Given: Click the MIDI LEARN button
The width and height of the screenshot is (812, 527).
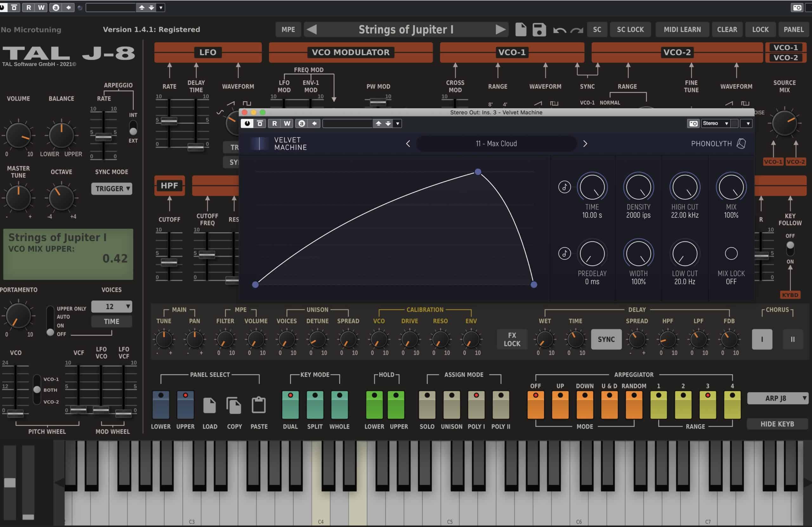Looking at the screenshot, I should pyautogui.click(x=682, y=30).
